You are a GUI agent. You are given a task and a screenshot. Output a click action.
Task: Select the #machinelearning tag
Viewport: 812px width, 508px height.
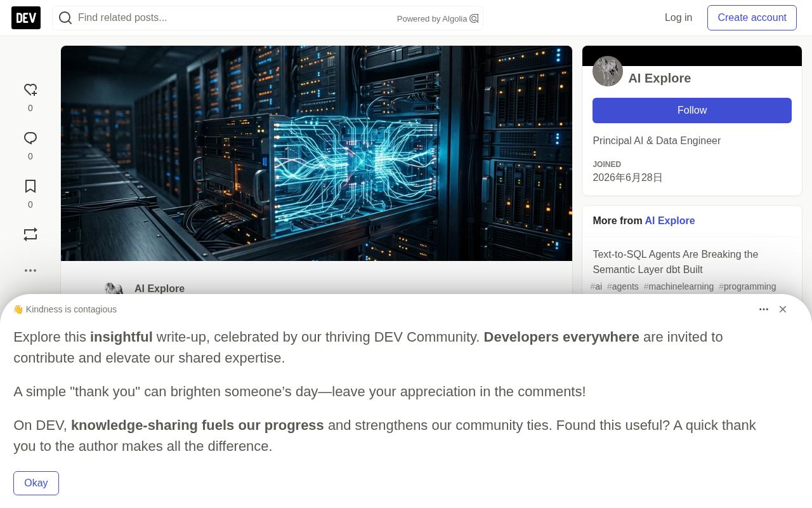[x=679, y=286]
